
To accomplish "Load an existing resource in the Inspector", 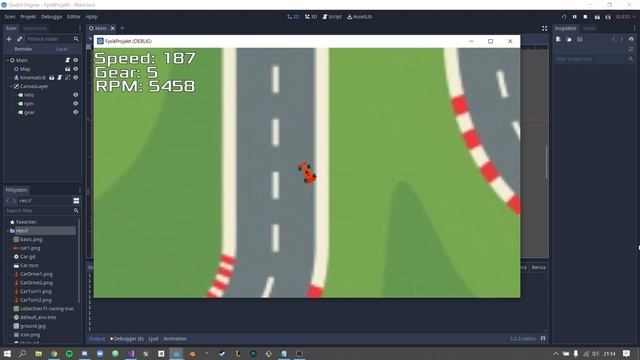I will click(569, 40).
